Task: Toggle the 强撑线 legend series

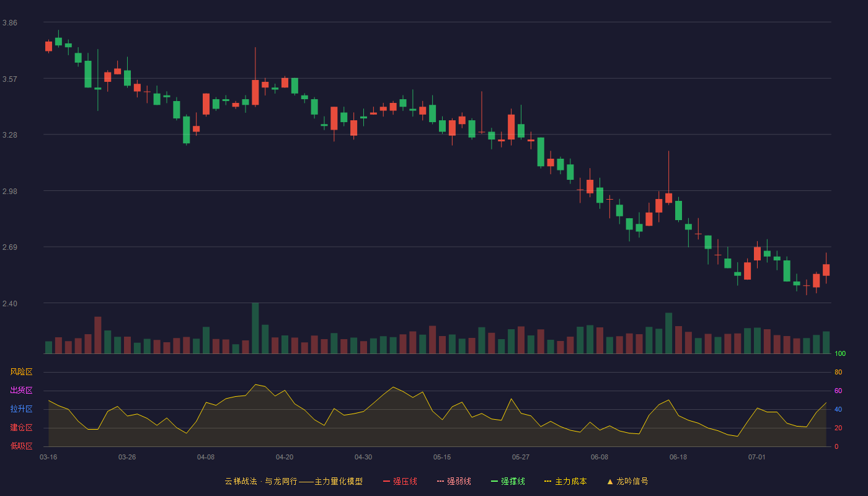Action: point(508,481)
